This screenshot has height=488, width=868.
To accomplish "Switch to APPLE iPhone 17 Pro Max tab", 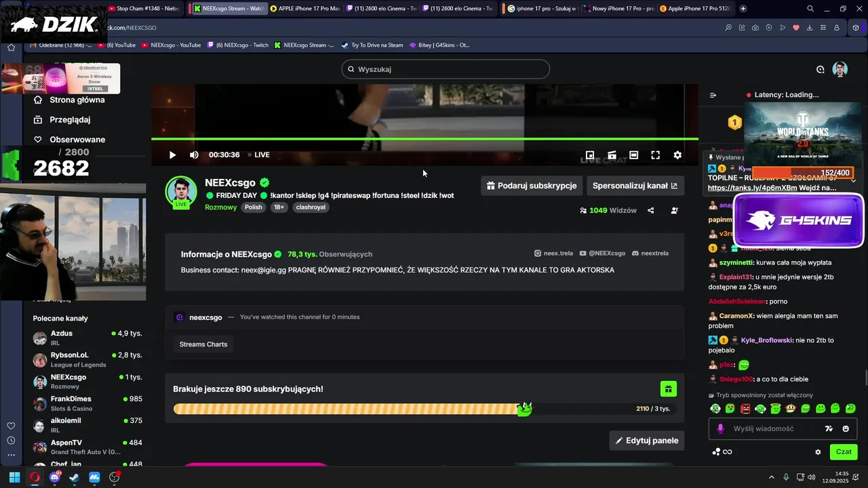I will pos(305,9).
